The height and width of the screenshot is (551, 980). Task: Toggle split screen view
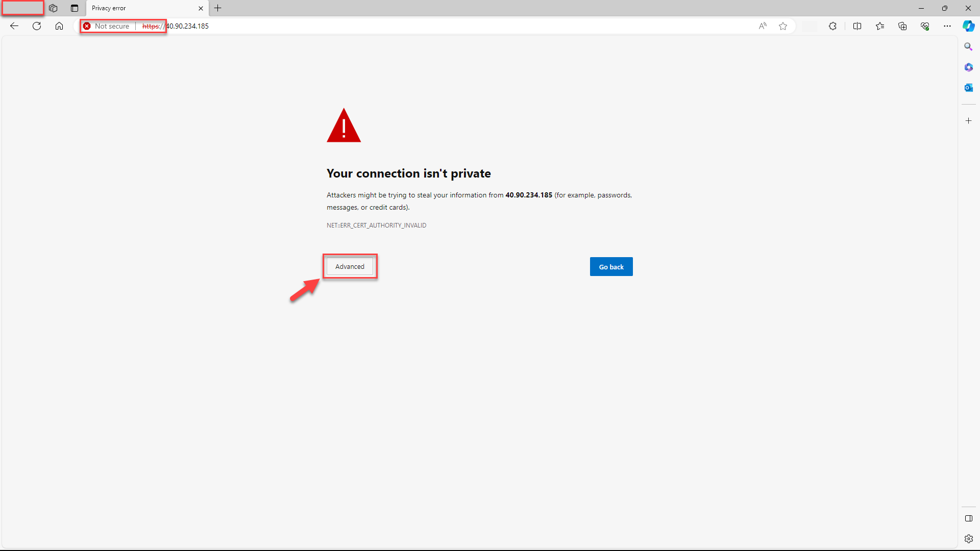coord(857,26)
